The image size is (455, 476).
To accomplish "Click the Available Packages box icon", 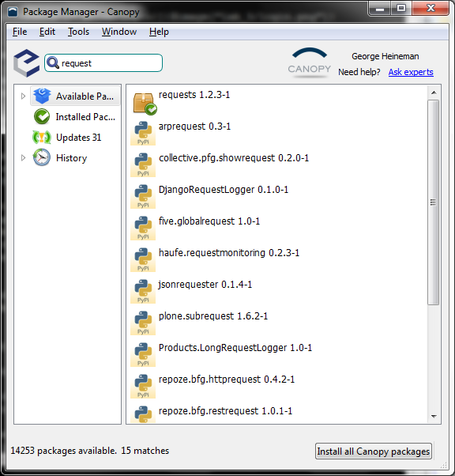I will point(42,96).
